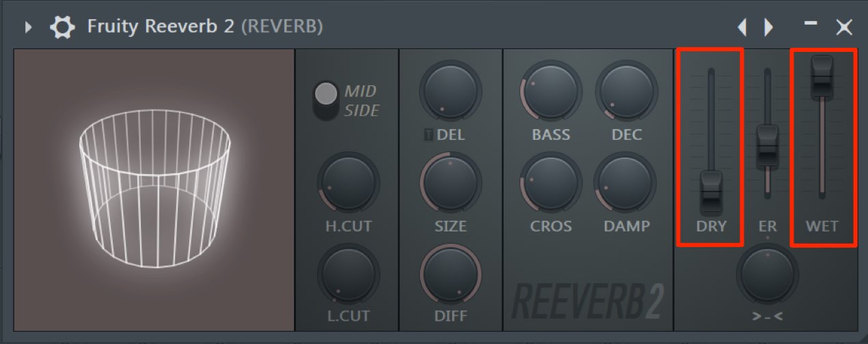868x344 pixels.
Task: Expand the plugin menu arrow beside the gear
Action: (29, 27)
